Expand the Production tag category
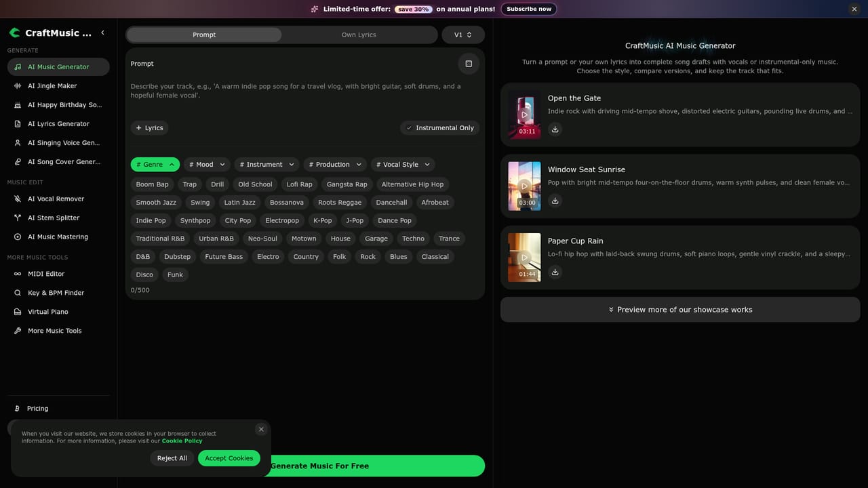 [335, 165]
